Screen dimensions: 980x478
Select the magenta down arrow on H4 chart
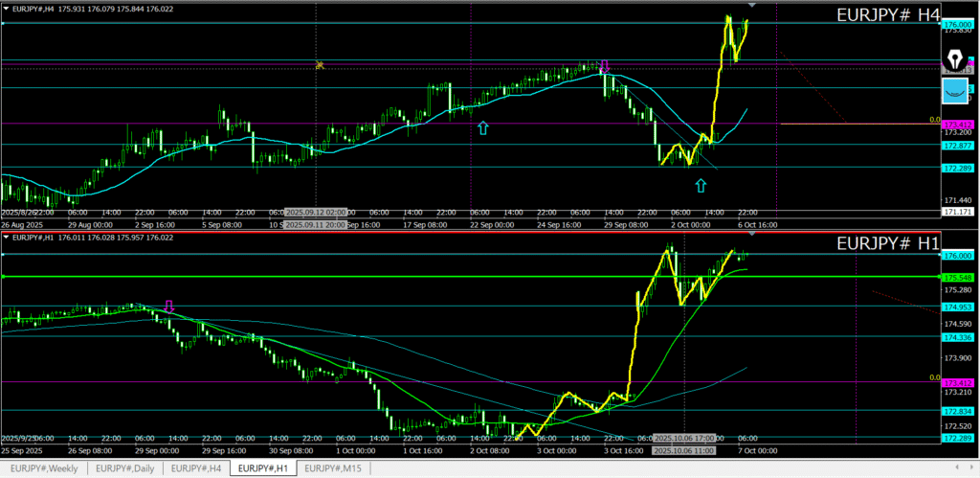tap(605, 67)
